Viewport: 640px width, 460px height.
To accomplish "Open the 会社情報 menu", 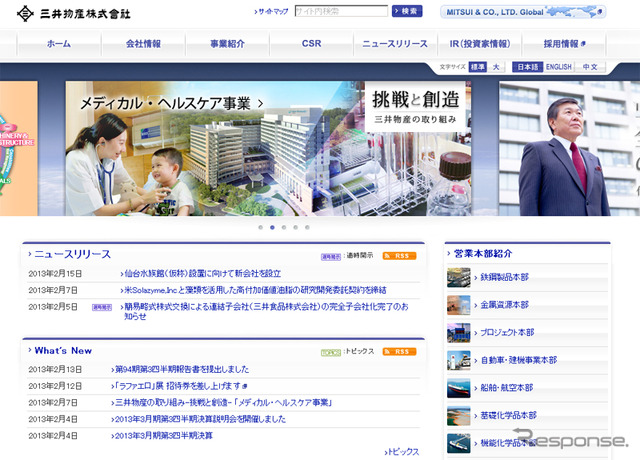I will click(143, 44).
